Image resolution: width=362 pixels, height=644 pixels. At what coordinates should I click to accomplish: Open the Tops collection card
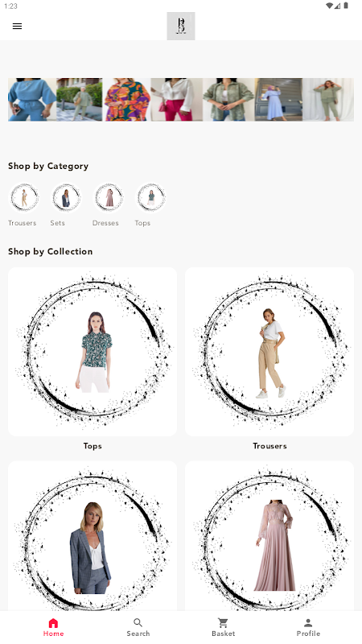93,352
